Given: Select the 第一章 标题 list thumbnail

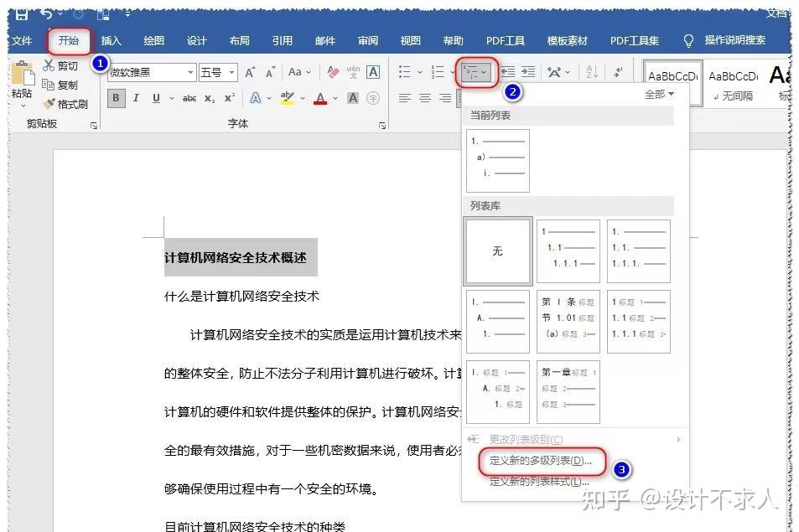Looking at the screenshot, I should [568, 392].
